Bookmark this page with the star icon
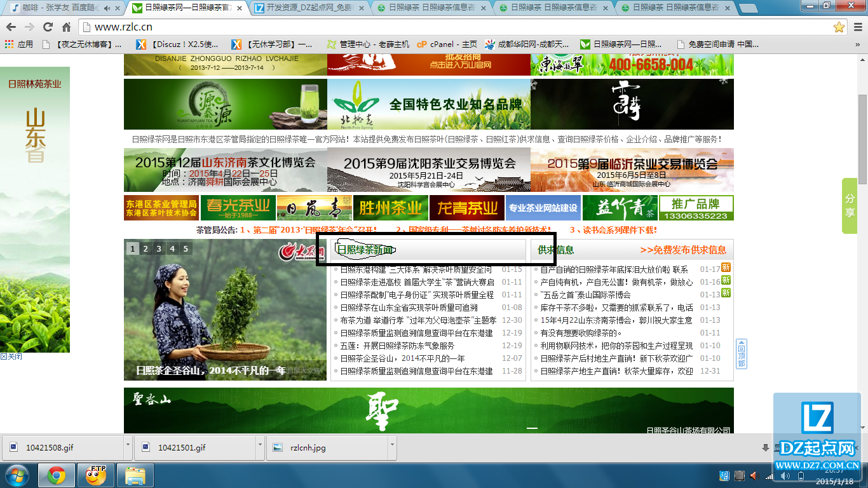The width and height of the screenshot is (868, 488). click(x=839, y=27)
